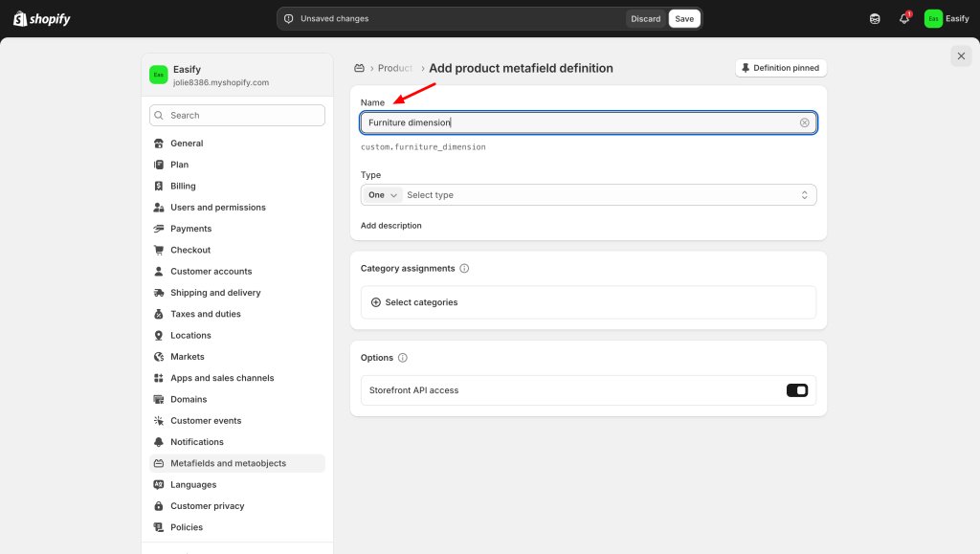
Task: Toggle Storefront API access switch
Action: point(797,390)
